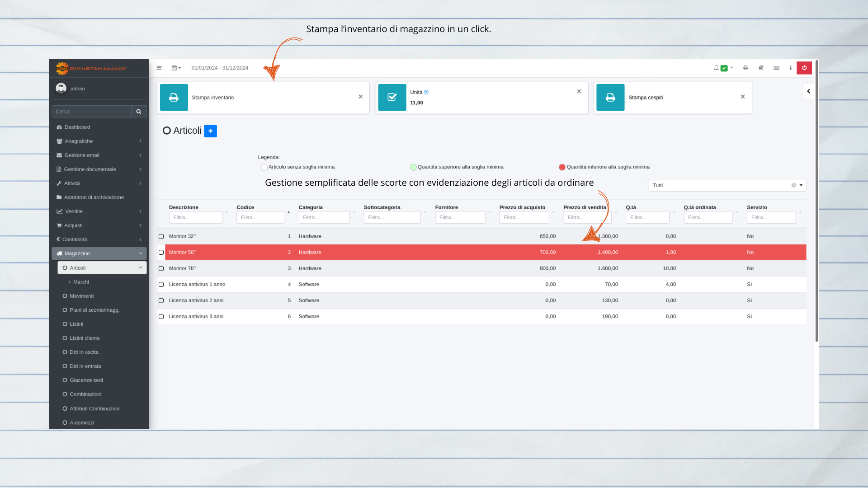The height and width of the screenshot is (488, 868).
Task: Click the white no-threshold legend swatch
Action: coord(264,167)
